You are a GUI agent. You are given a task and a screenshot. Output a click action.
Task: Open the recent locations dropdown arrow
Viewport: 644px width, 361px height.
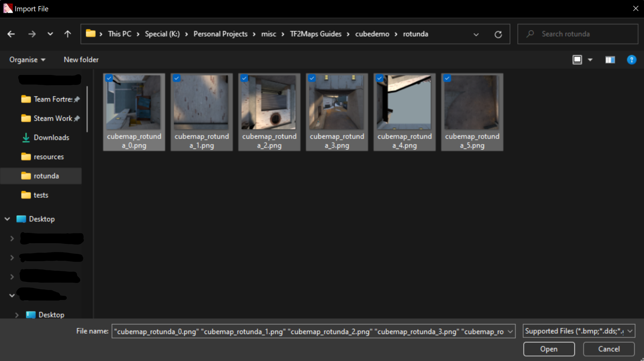[50, 34]
